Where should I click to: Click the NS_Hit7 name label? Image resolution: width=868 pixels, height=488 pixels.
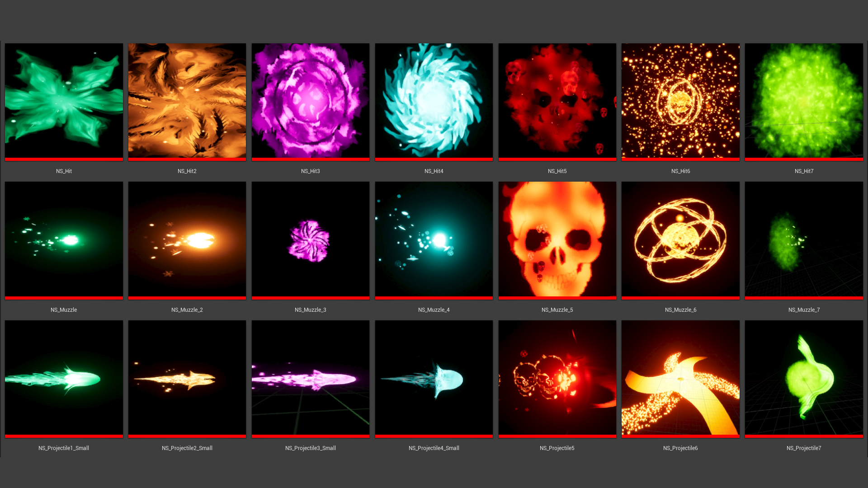[x=804, y=171]
